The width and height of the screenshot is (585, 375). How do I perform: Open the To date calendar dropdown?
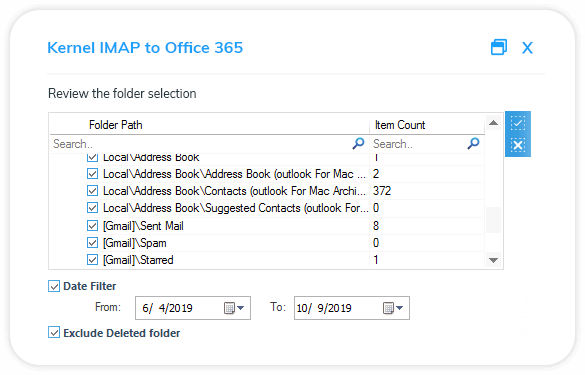point(393,308)
